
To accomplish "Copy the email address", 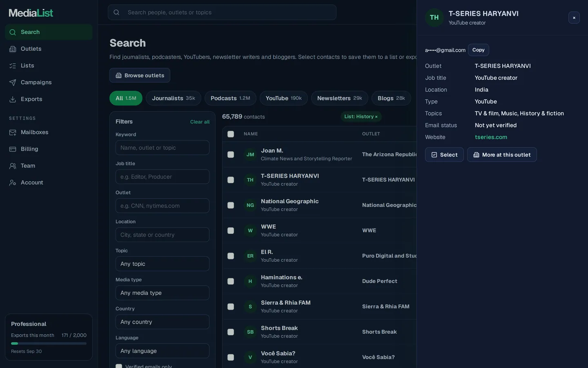I will point(479,50).
